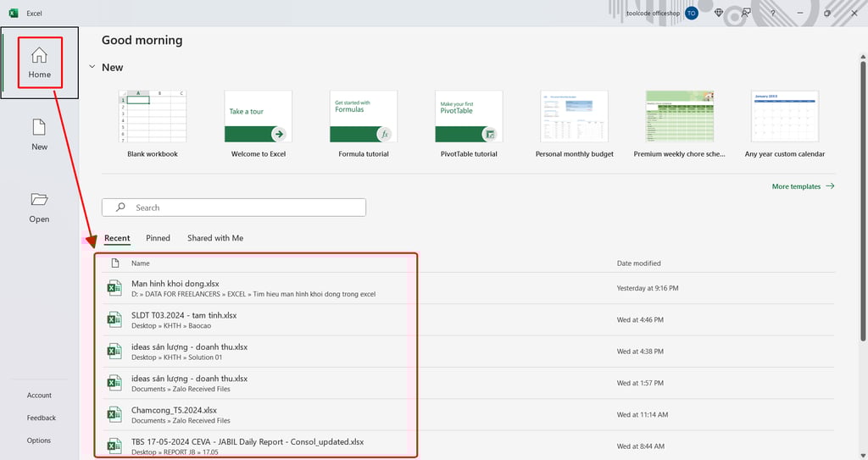Screen dimensions: 868x460
Task: Click into the Search field
Action: coord(234,208)
